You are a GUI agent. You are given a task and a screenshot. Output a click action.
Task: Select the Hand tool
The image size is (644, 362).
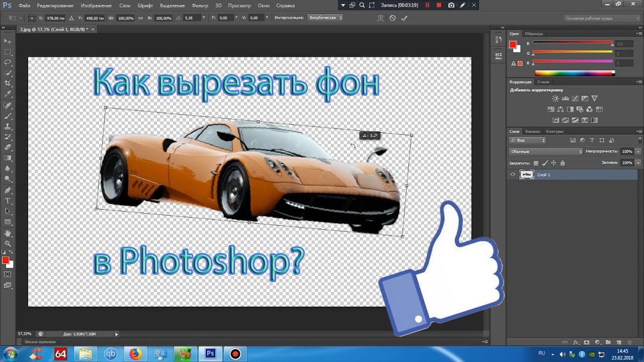8,233
